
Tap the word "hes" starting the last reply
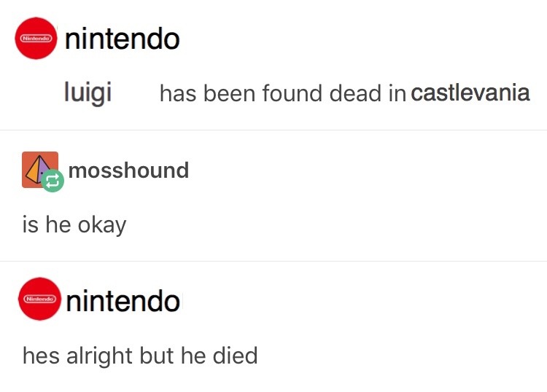coord(40,356)
